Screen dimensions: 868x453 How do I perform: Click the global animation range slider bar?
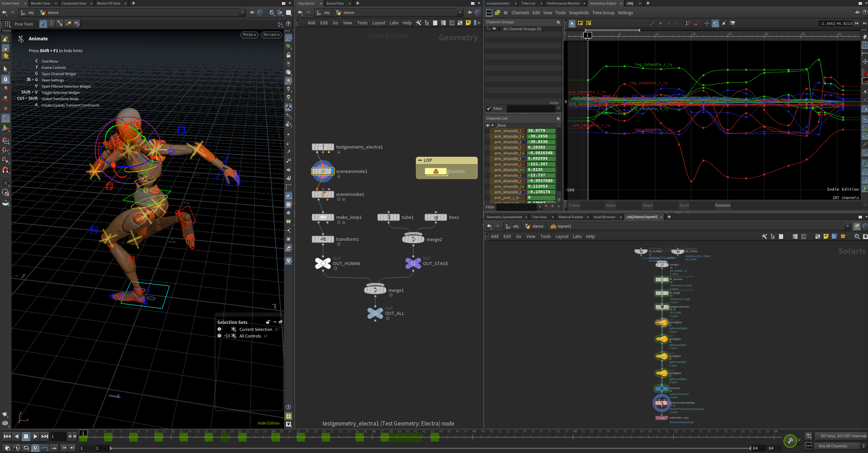click(429, 448)
